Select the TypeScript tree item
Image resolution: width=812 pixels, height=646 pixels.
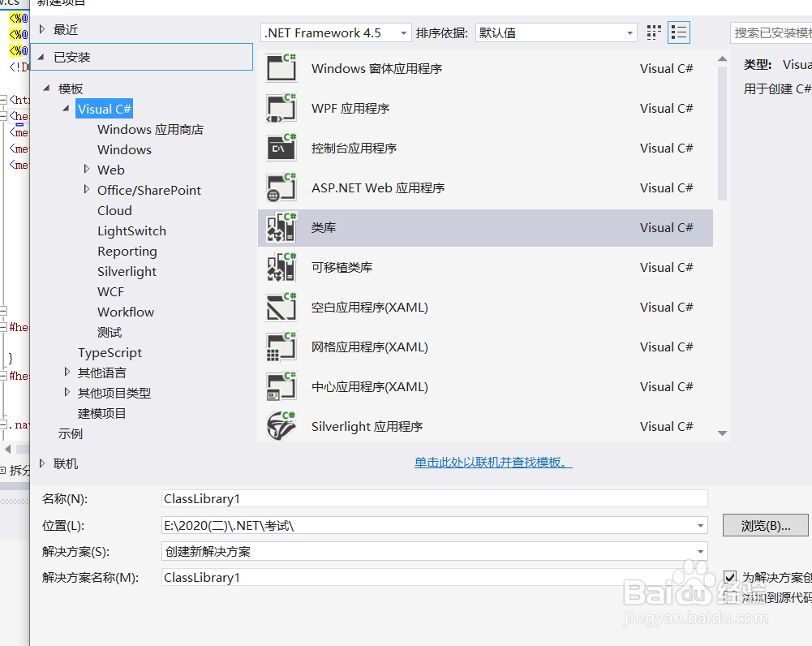pyautogui.click(x=110, y=353)
